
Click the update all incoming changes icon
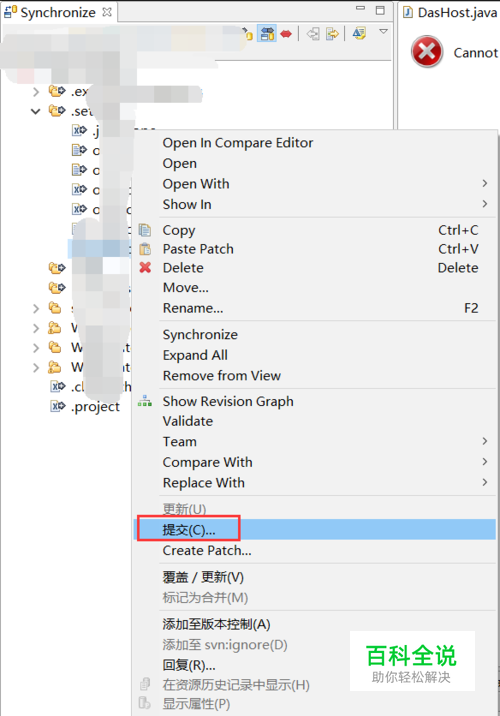pyautogui.click(x=313, y=34)
